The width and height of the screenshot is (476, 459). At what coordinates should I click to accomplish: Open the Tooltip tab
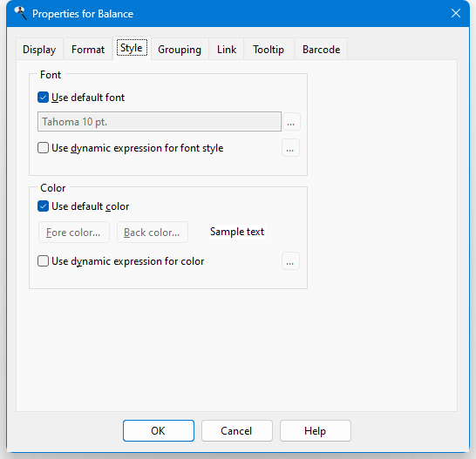(x=269, y=49)
